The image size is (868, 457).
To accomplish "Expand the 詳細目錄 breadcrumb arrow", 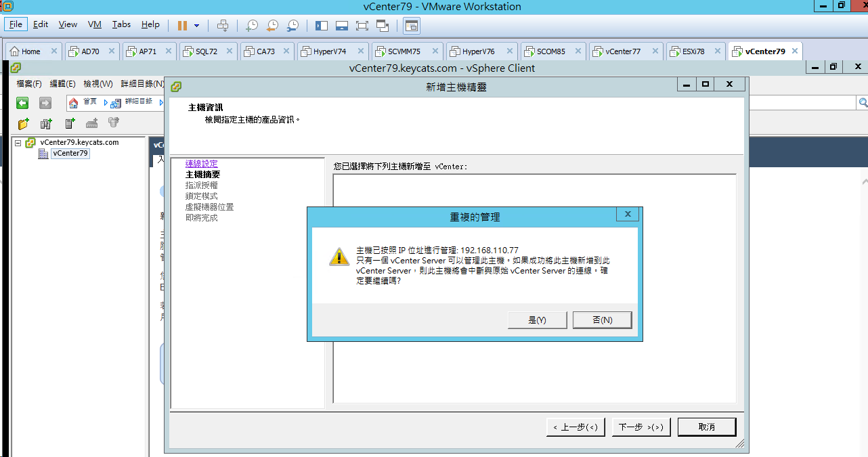I will click(x=162, y=102).
